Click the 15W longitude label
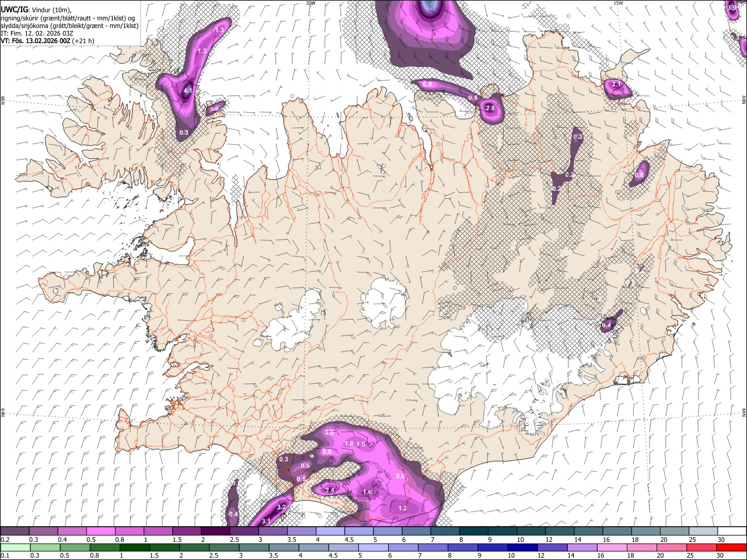 (617, 3)
